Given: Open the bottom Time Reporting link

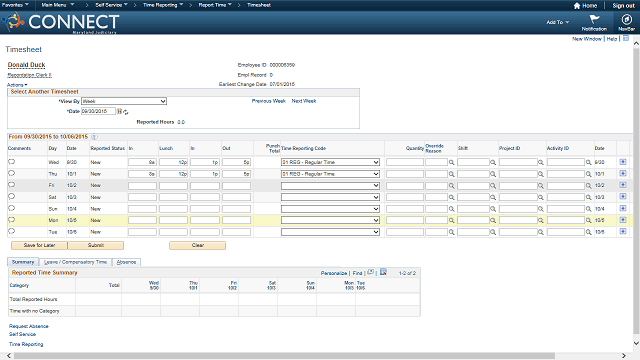Looking at the screenshot, I should click(26, 344).
